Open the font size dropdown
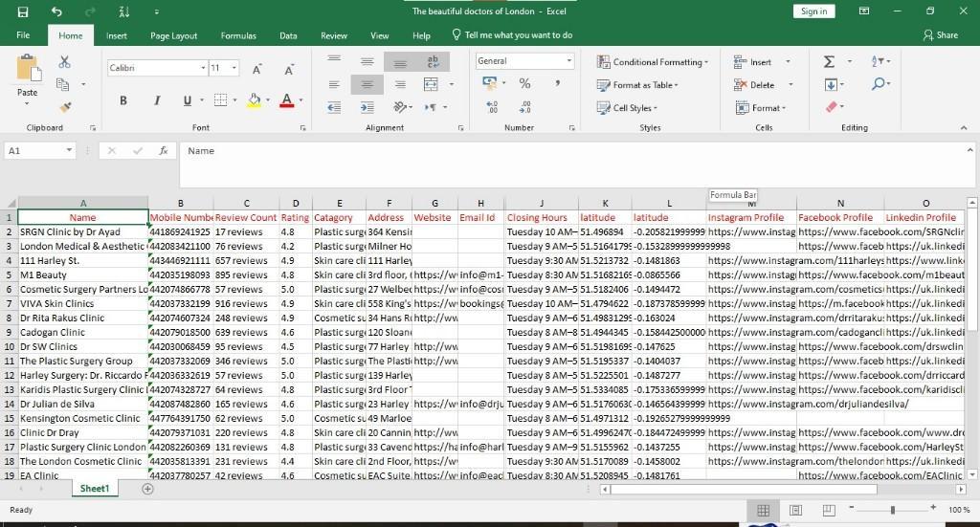The height and width of the screenshot is (527, 980). 234,68
